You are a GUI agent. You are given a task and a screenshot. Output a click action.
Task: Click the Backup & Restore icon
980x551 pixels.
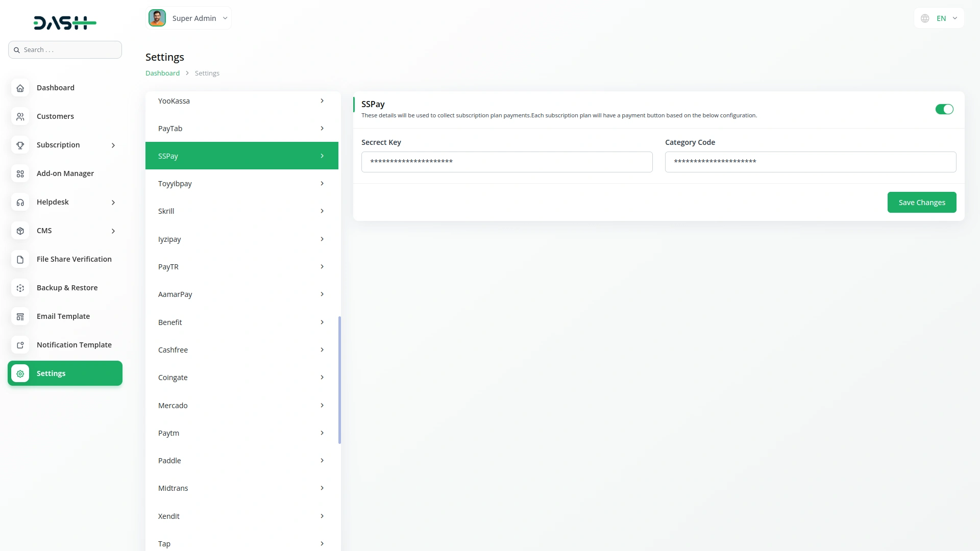[x=20, y=288]
